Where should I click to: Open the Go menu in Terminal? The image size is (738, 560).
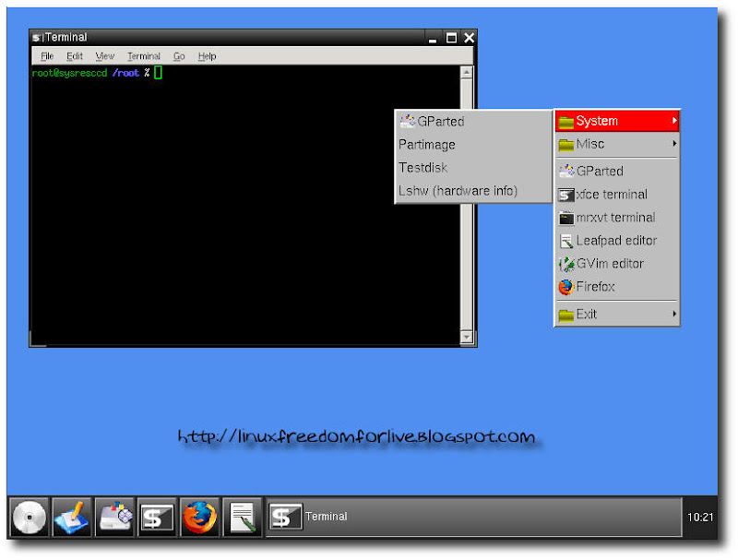point(179,56)
